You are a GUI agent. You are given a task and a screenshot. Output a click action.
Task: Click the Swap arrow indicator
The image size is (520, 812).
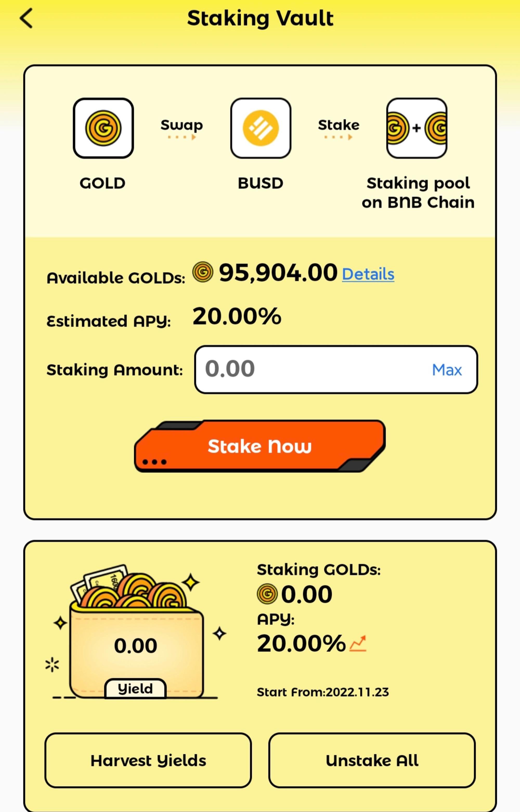tap(182, 137)
